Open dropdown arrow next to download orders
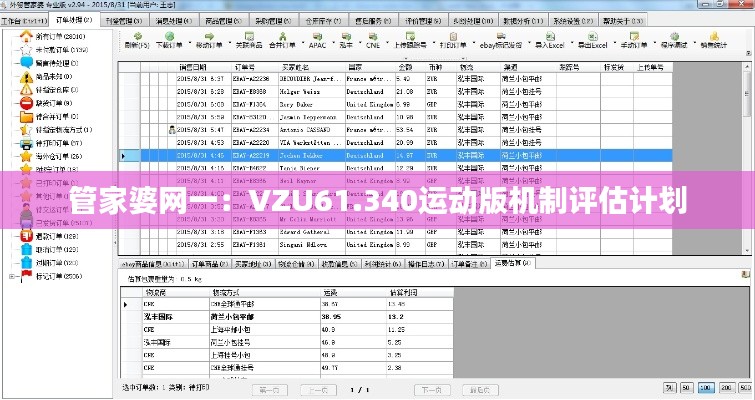This screenshot has width=755, height=400. [189, 43]
